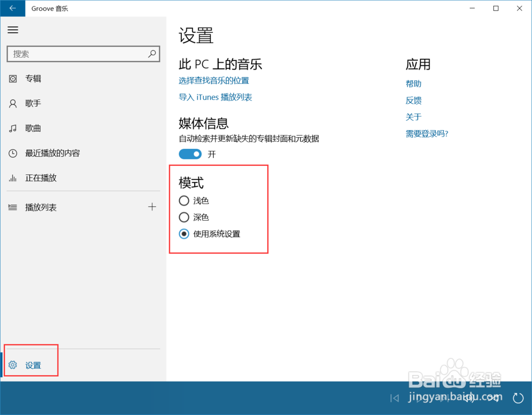Maximize the Groove window
532x415 pixels.
click(x=496, y=8)
